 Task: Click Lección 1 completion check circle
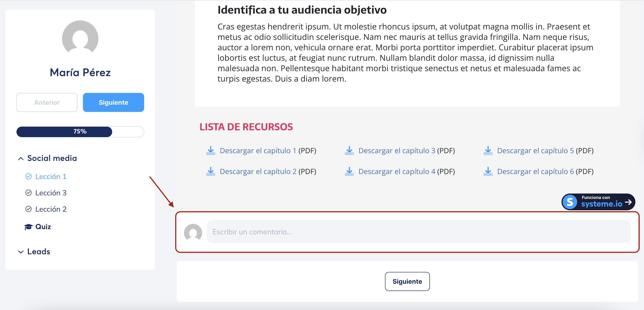pyautogui.click(x=29, y=177)
